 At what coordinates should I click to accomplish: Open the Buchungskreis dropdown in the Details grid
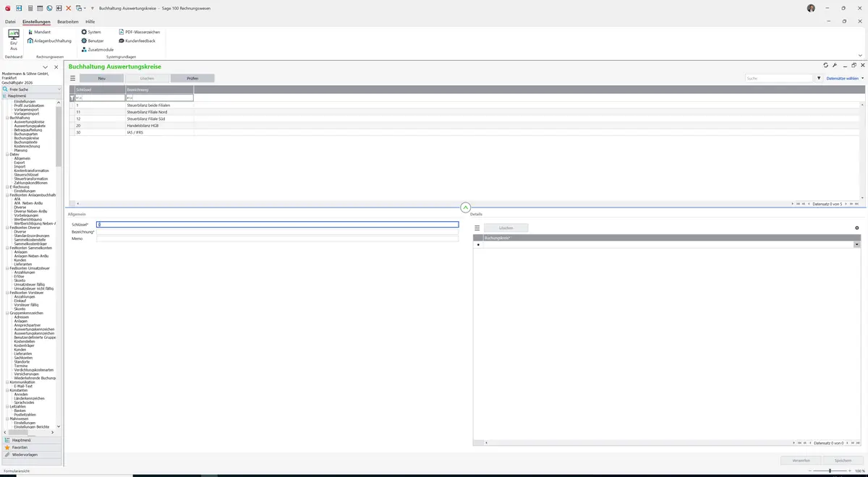tap(857, 245)
